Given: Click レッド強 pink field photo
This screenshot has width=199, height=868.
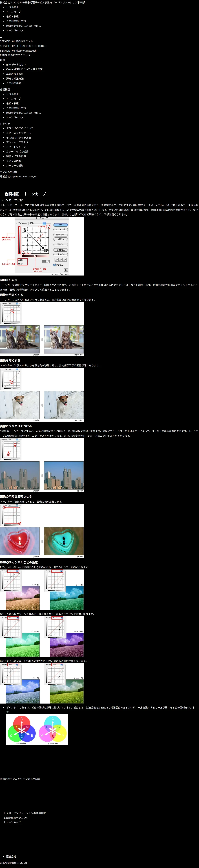Looking at the screenshot, I should pos(23,598).
